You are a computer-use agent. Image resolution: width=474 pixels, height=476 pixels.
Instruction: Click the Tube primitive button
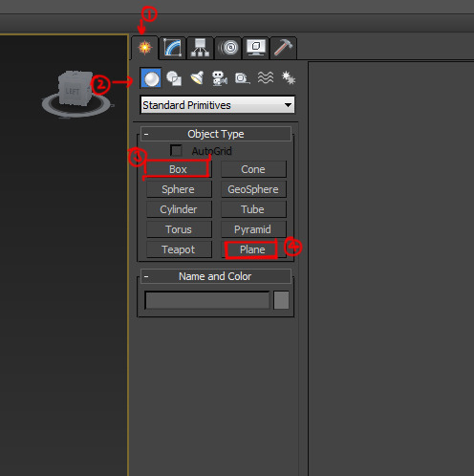253,209
